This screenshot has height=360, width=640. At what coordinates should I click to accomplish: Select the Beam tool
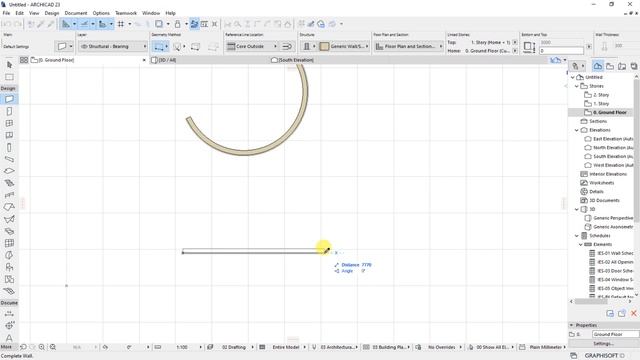pyautogui.click(x=9, y=159)
